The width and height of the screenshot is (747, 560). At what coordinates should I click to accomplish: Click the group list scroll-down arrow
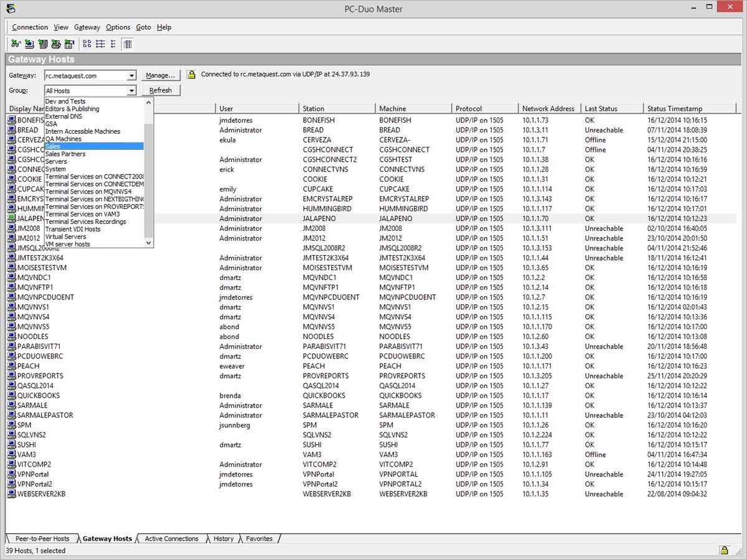tap(149, 243)
